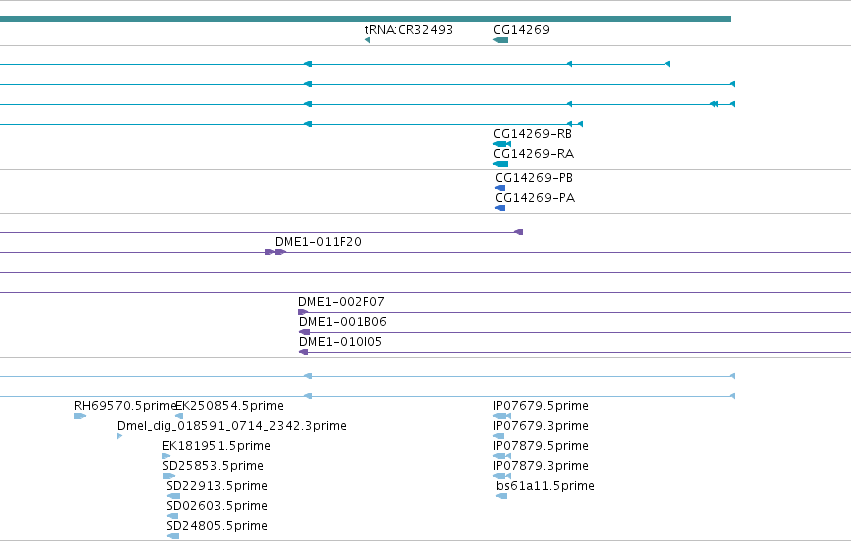Click the bs61a11.5prime EST glyph
Viewport: 851px width, 541px height.
click(501, 497)
